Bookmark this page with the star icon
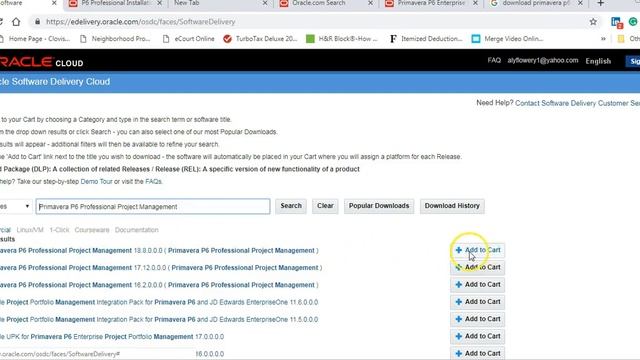This screenshot has height=360, width=640. point(593,22)
